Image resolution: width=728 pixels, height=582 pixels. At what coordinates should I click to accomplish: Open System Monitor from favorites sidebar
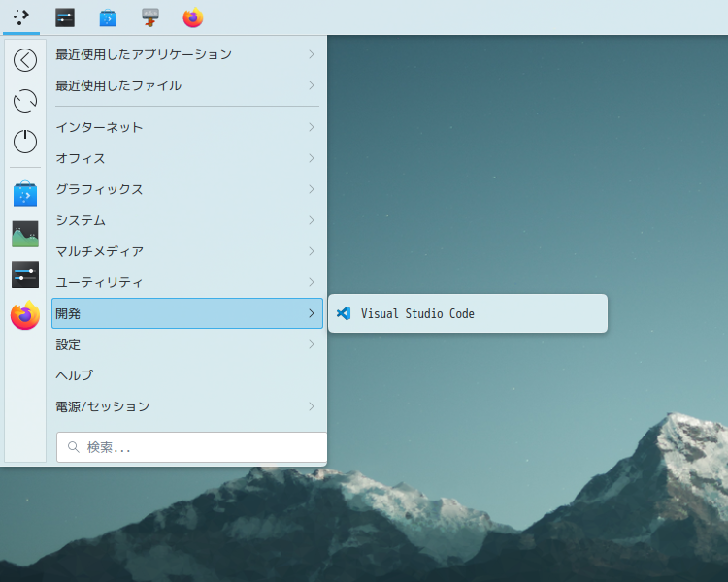[25, 234]
